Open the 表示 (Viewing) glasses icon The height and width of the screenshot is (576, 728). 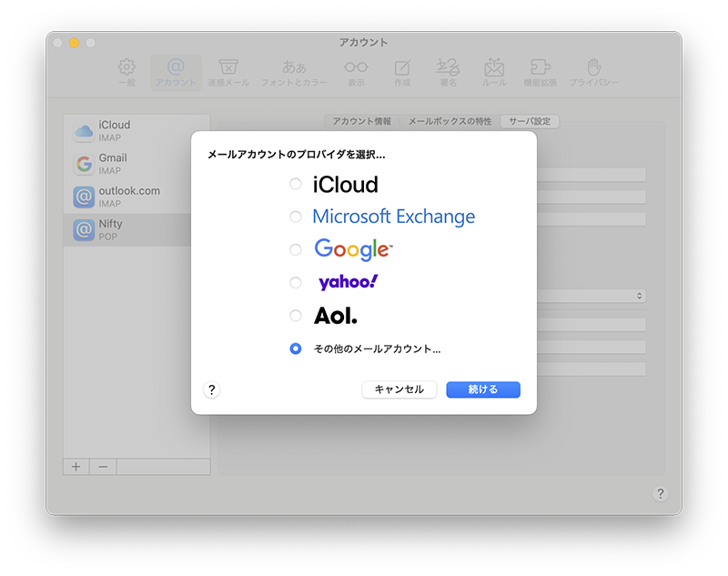(x=356, y=72)
